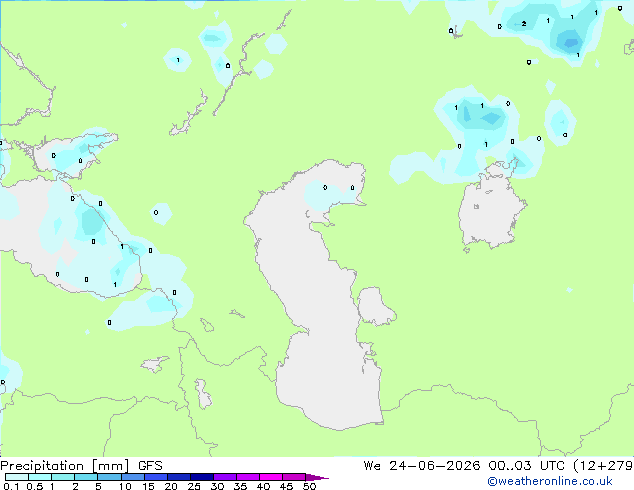Click the date 'We 24-06-2026' text

click(x=422, y=466)
